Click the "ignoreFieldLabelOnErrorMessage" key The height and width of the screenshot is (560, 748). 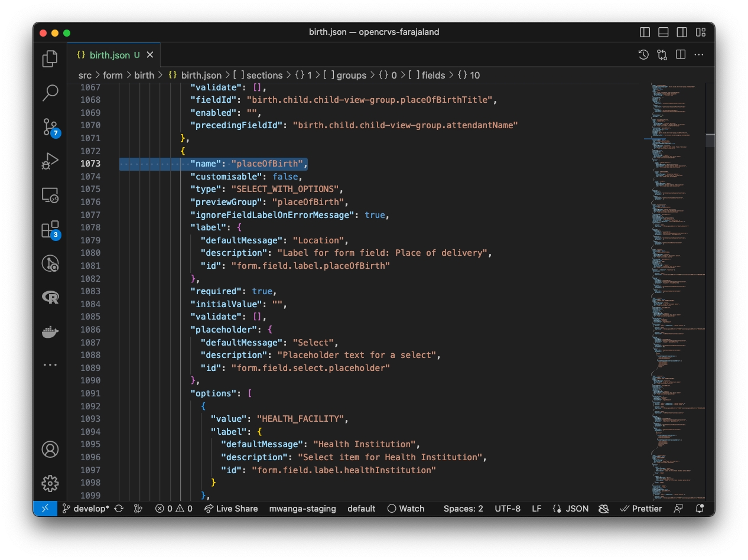271,215
